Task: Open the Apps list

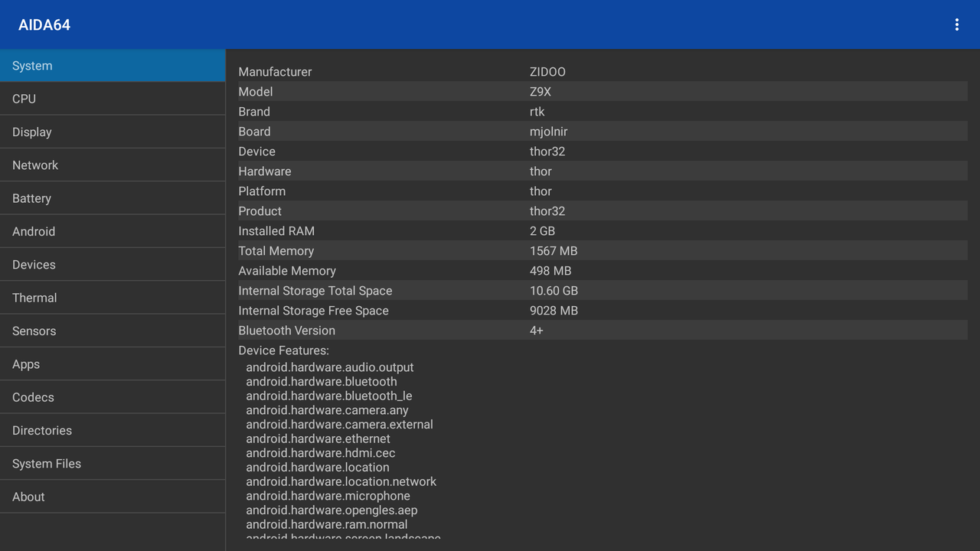Action: click(113, 364)
